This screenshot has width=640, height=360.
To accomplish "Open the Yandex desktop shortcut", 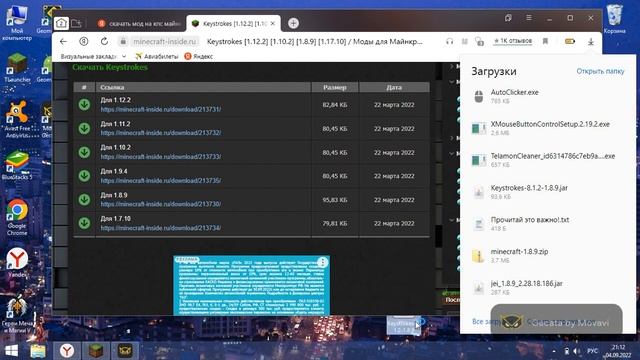I will (17, 263).
